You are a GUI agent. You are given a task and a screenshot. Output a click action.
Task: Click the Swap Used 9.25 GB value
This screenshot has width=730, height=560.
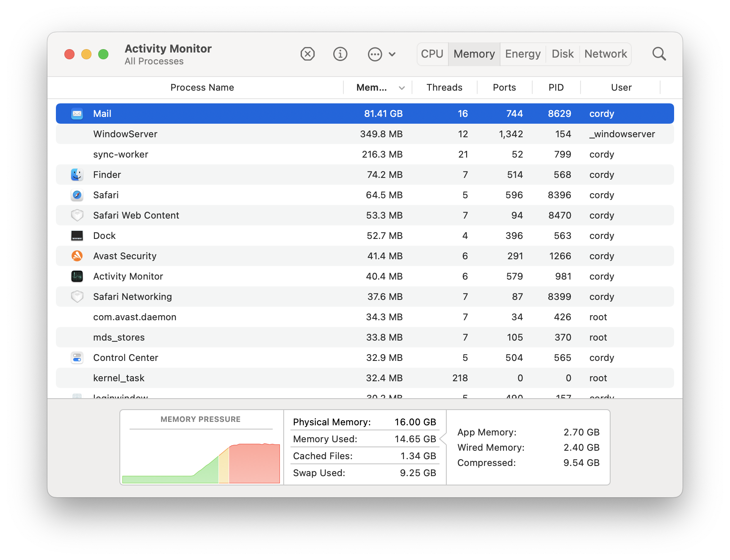point(418,473)
